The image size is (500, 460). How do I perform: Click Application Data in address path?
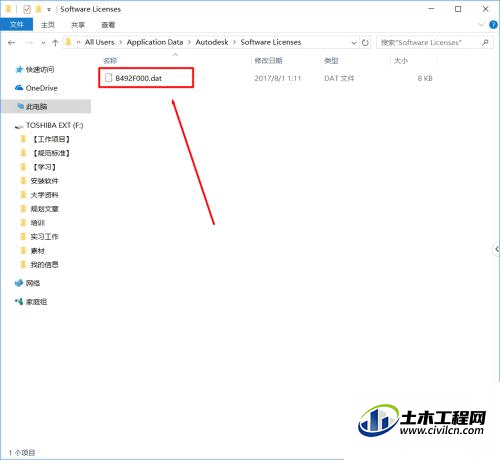[x=155, y=42]
